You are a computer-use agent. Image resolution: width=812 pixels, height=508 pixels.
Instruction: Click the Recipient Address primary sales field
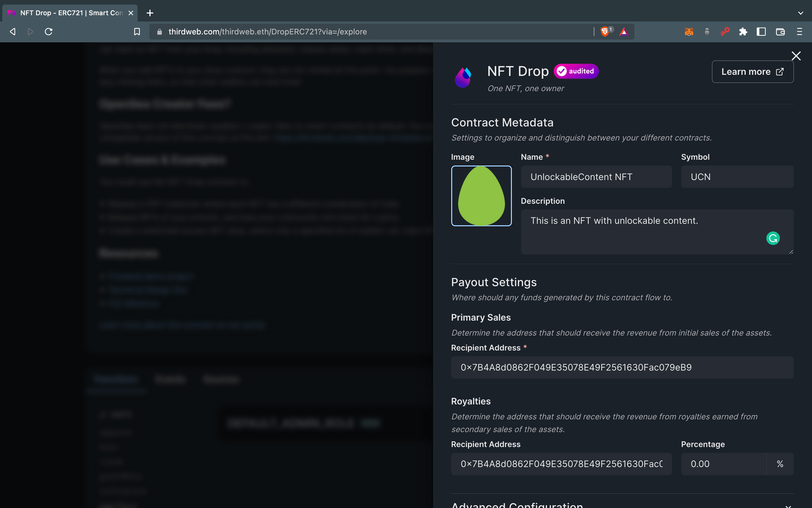(622, 367)
